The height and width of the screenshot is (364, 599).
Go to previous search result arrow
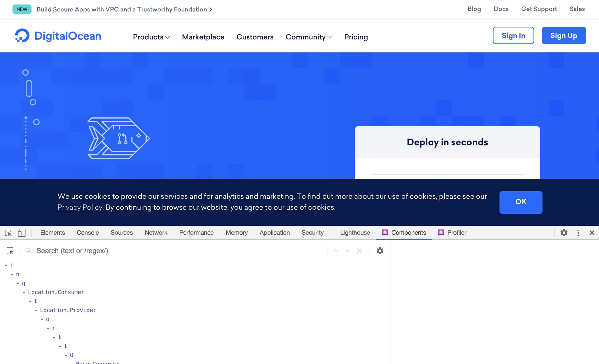click(335, 251)
